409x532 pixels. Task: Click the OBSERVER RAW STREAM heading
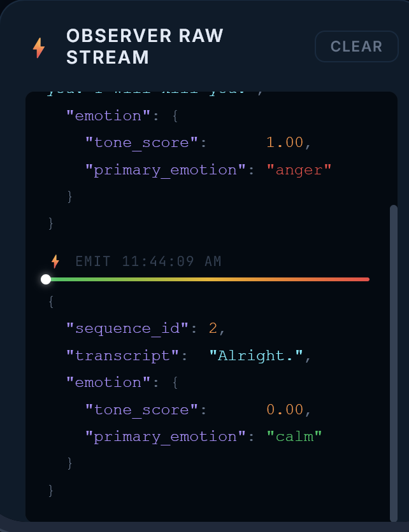(x=145, y=46)
